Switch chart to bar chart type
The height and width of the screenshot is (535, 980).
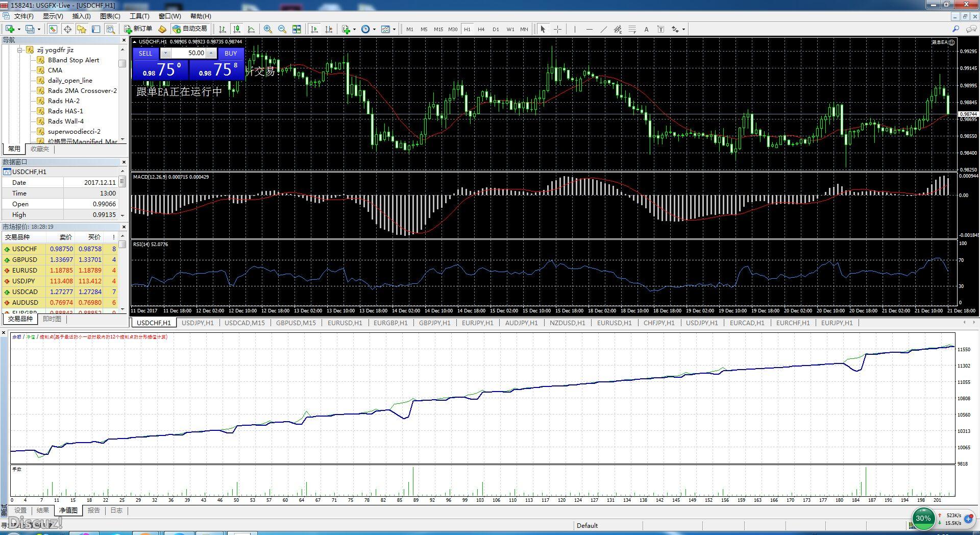tap(222, 29)
